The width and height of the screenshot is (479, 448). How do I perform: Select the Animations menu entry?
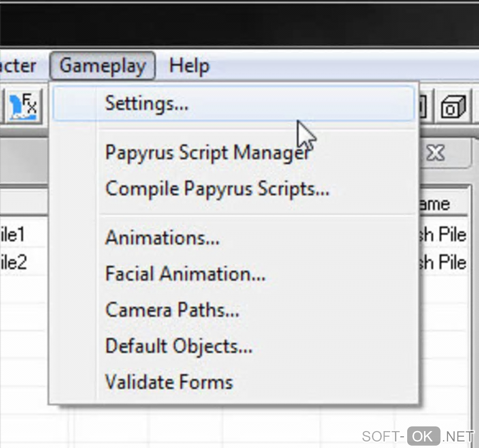coord(162,238)
